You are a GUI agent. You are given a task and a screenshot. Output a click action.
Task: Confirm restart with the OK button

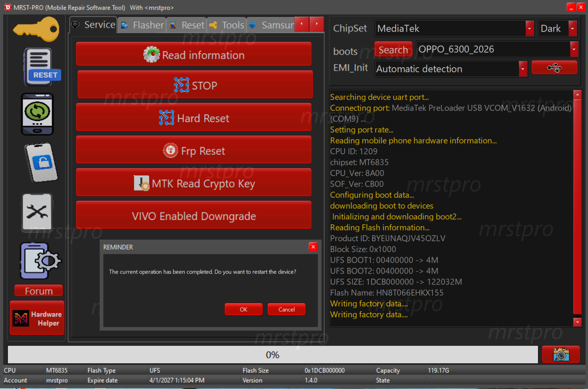pos(244,309)
